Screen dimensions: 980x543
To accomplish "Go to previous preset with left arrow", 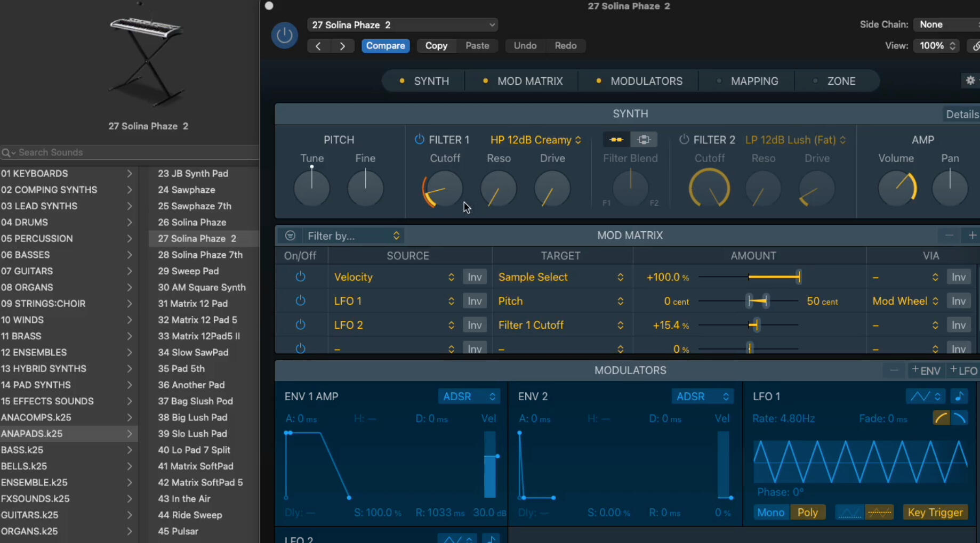I will coord(318,46).
